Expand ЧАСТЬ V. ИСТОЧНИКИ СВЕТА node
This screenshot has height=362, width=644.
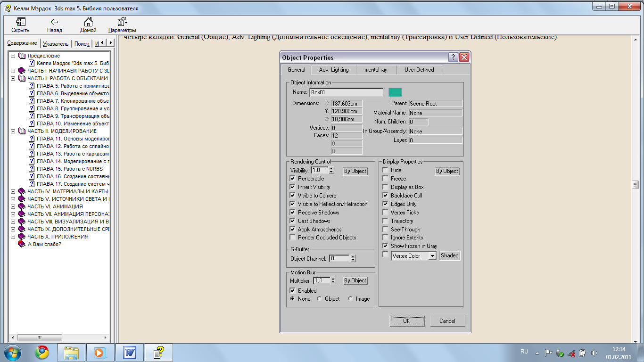pos(13,199)
